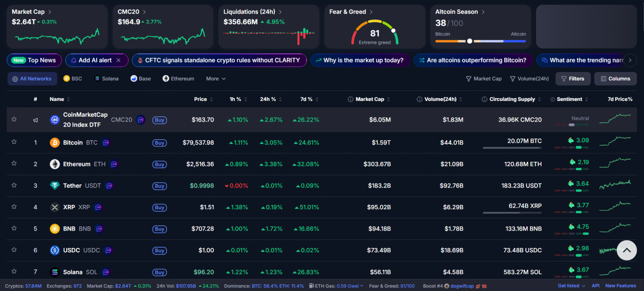
Task: Sort table by 1h % column
Action: (238, 99)
